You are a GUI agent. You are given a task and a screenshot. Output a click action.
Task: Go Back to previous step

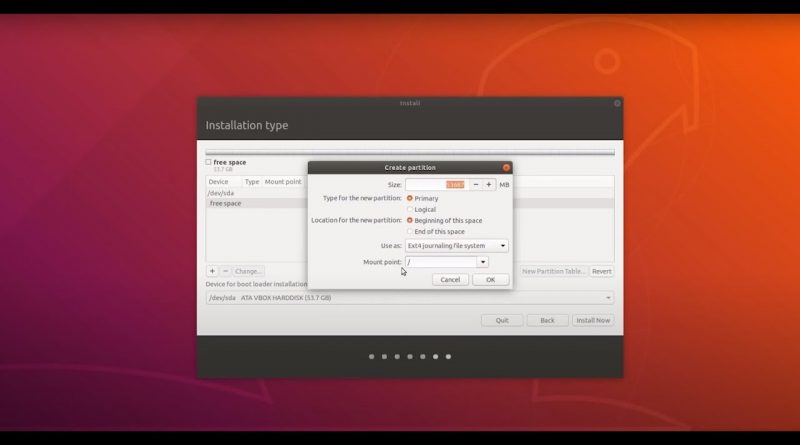tap(547, 320)
